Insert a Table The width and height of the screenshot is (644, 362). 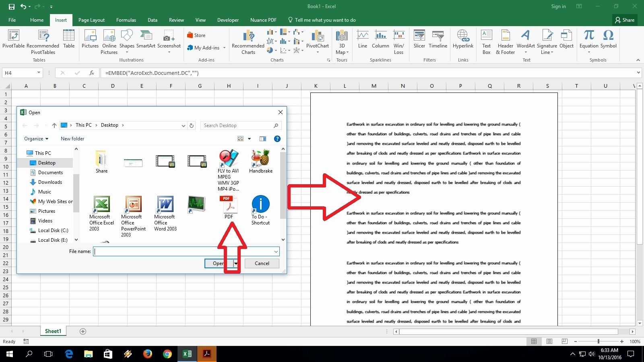69,40
